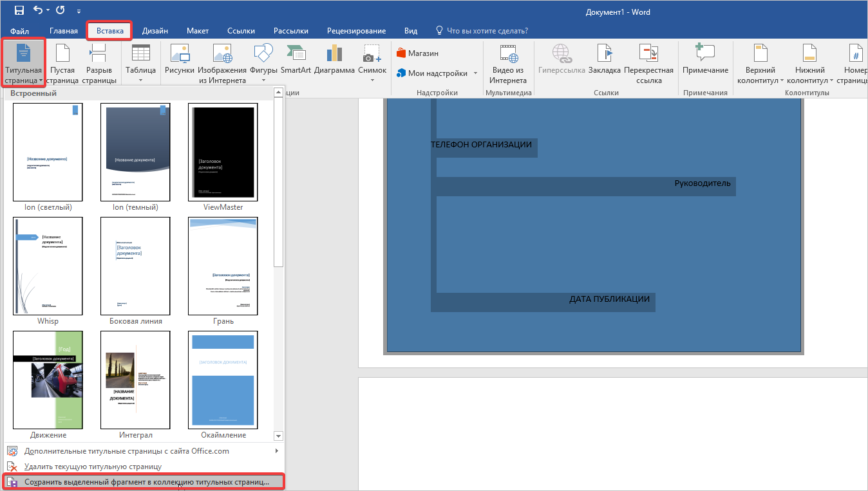
Task: Click the Undo arrow icon
Action: [39, 10]
